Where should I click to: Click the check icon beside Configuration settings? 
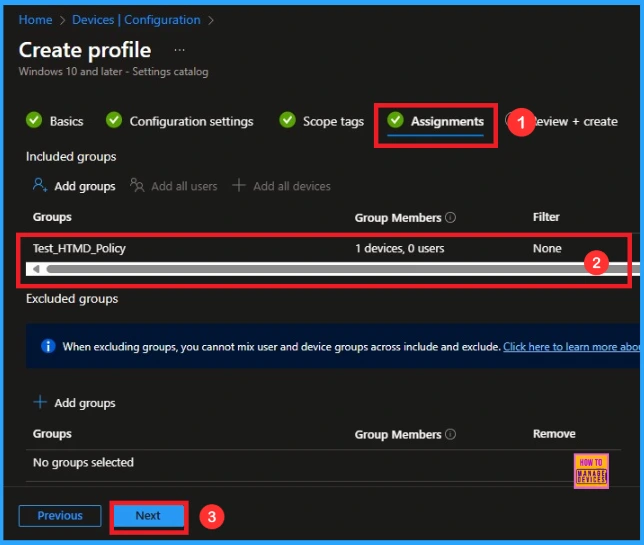click(x=114, y=120)
